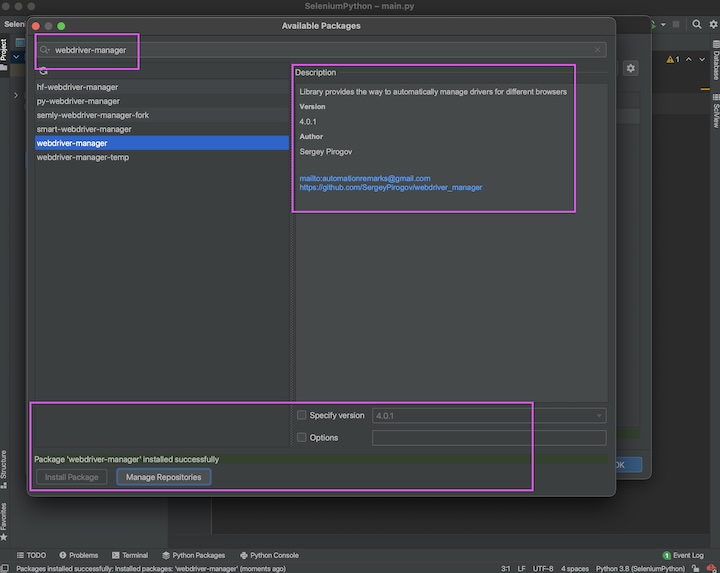This screenshot has height=573, width=720.
Task: Click the automationremarks email link
Action: pos(365,178)
